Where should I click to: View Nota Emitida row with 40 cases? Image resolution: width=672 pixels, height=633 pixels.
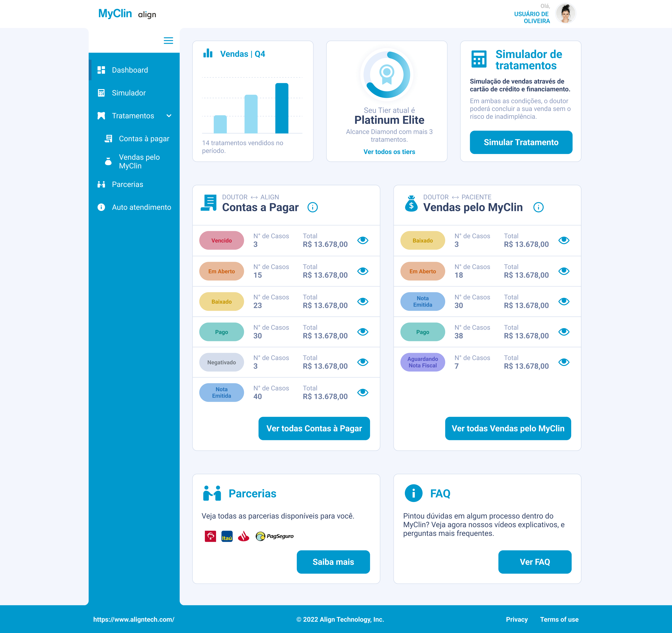[363, 393]
